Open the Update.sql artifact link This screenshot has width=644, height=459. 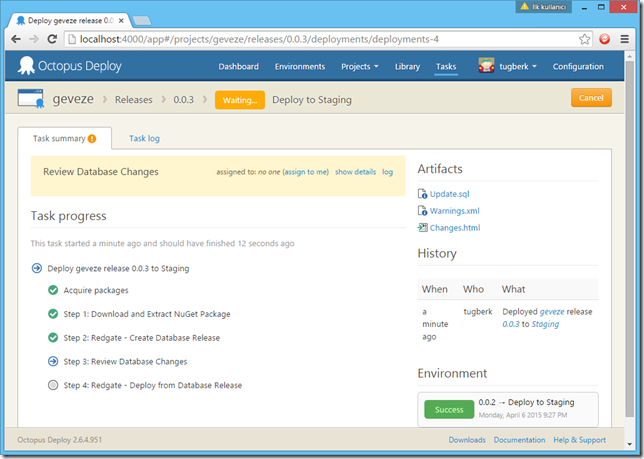(449, 194)
